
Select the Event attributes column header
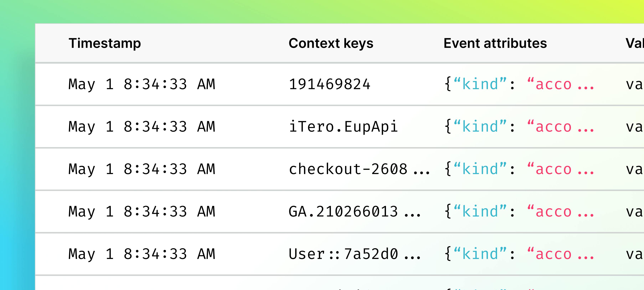click(495, 43)
